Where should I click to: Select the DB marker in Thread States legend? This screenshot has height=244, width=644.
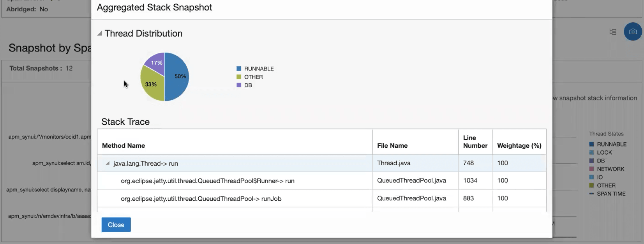click(592, 161)
